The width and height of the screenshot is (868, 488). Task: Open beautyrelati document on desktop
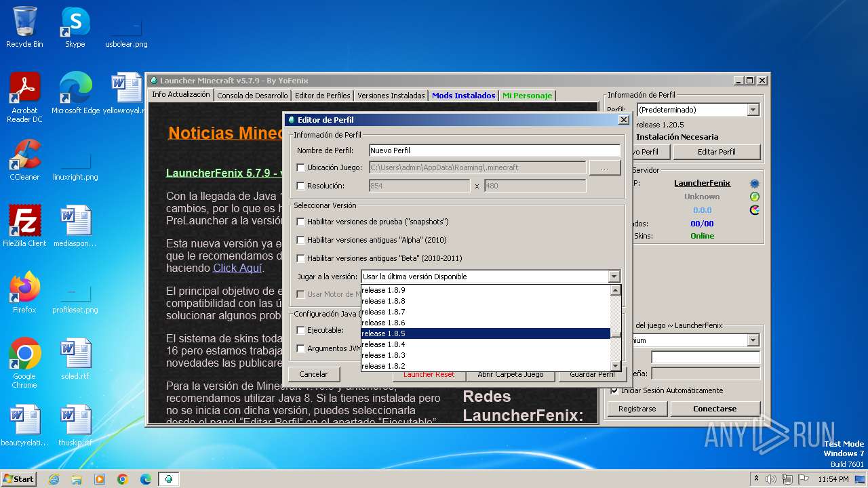24,426
